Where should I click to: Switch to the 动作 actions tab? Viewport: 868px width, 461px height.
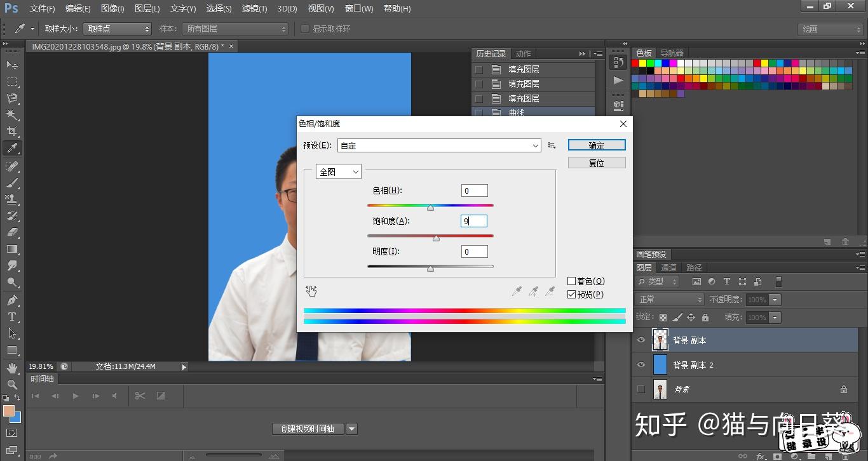click(523, 53)
